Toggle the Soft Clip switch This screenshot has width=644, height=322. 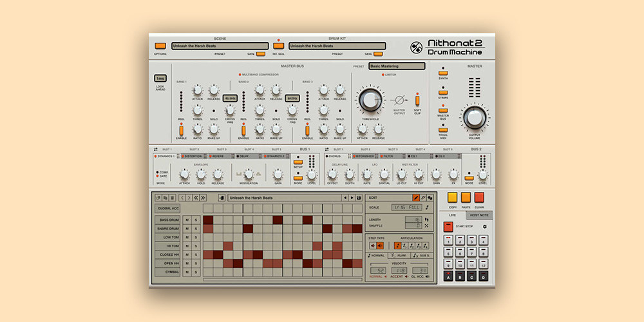[x=417, y=100]
